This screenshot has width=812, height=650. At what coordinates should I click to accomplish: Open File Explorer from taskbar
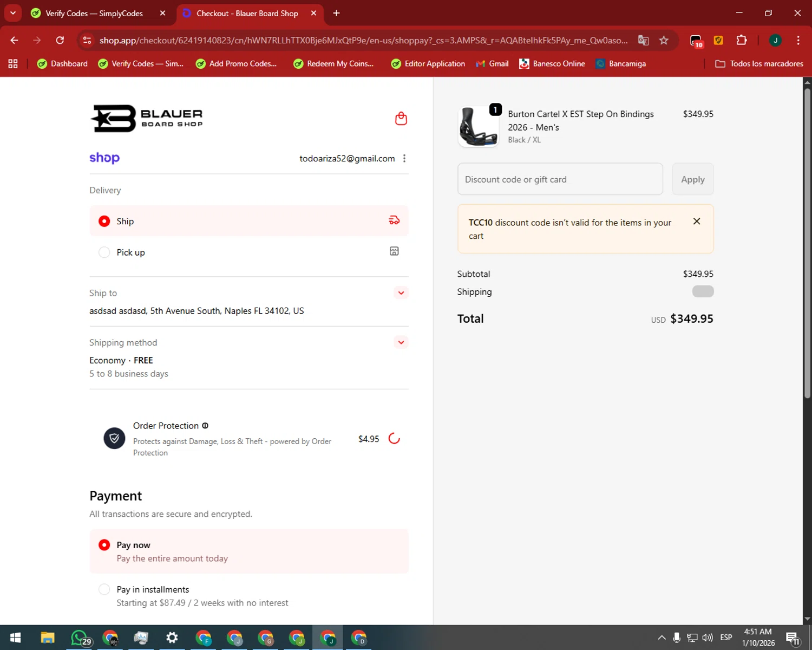48,638
